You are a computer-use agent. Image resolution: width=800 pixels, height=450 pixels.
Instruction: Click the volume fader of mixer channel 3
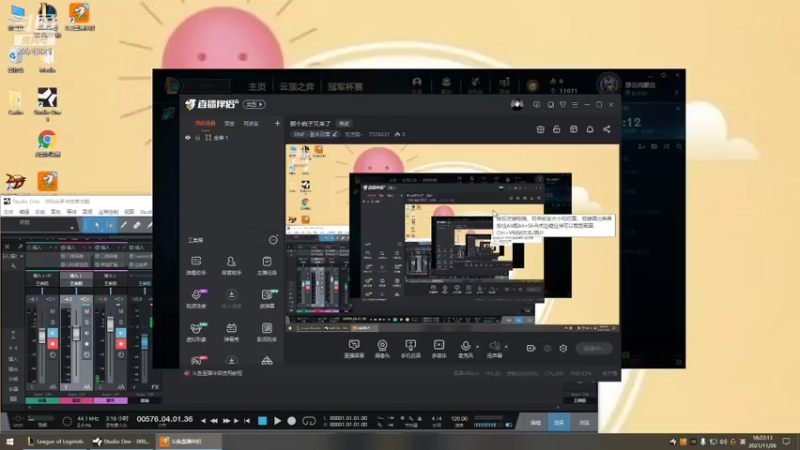pos(110,324)
